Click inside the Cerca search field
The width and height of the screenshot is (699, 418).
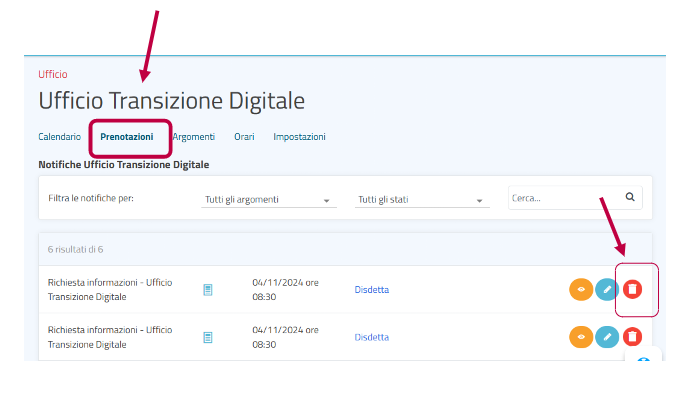[x=562, y=198]
